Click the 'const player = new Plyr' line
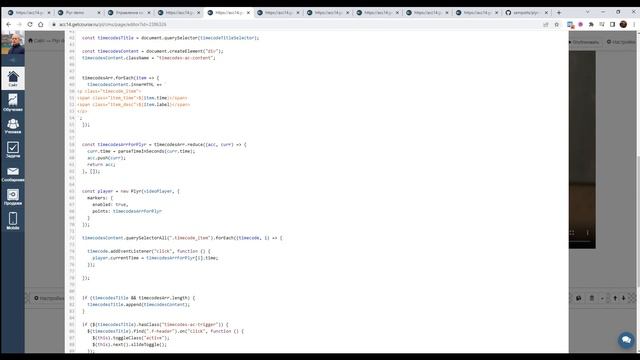 [131, 191]
